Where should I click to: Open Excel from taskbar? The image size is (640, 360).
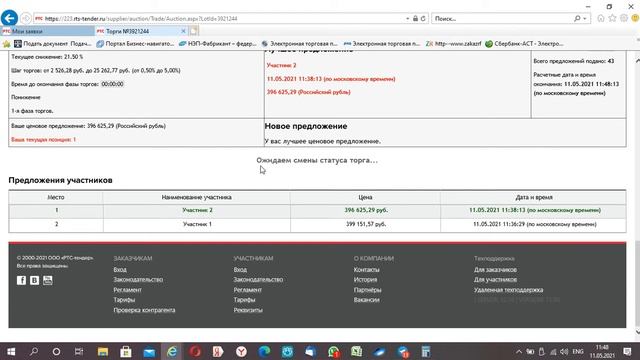[x=357, y=351]
